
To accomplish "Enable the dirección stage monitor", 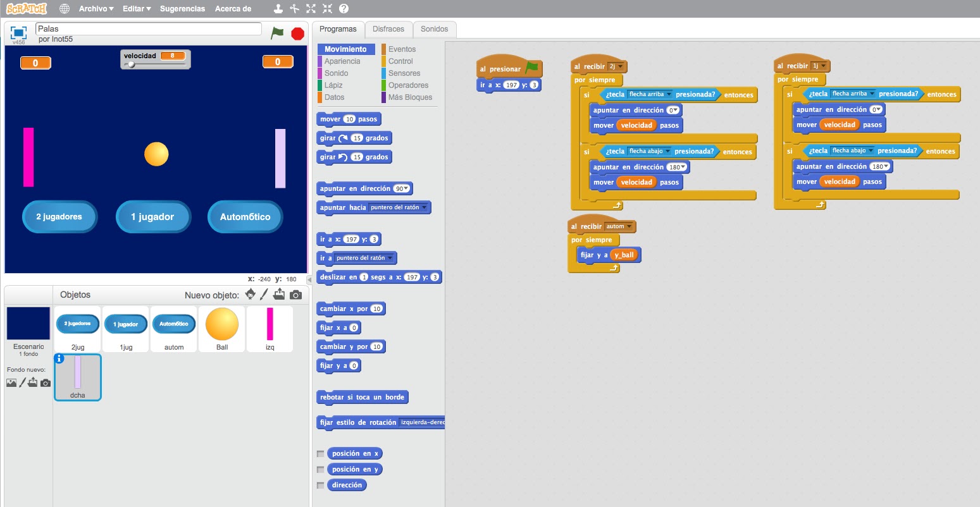I will (320, 485).
